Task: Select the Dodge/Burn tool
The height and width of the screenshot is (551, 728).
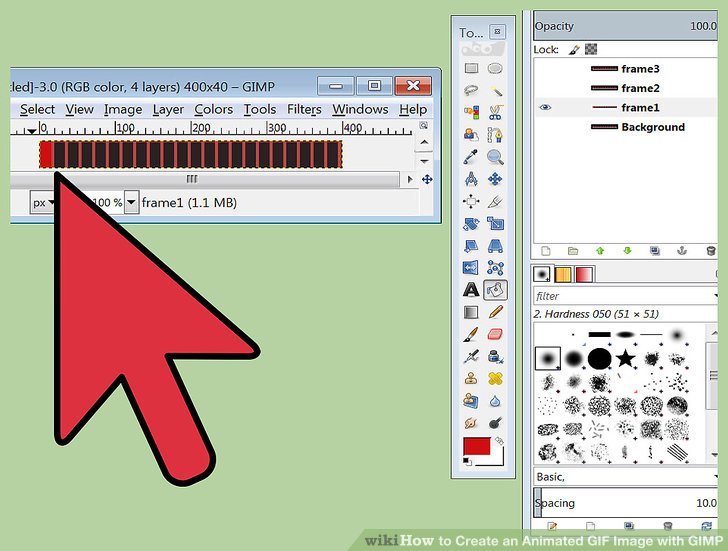Action: pyautogui.click(x=495, y=423)
